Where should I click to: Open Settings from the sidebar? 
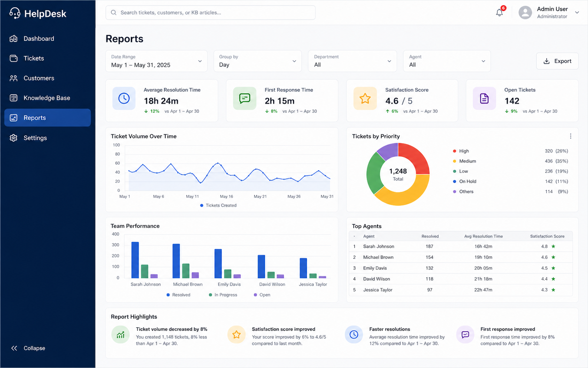pyautogui.click(x=47, y=138)
